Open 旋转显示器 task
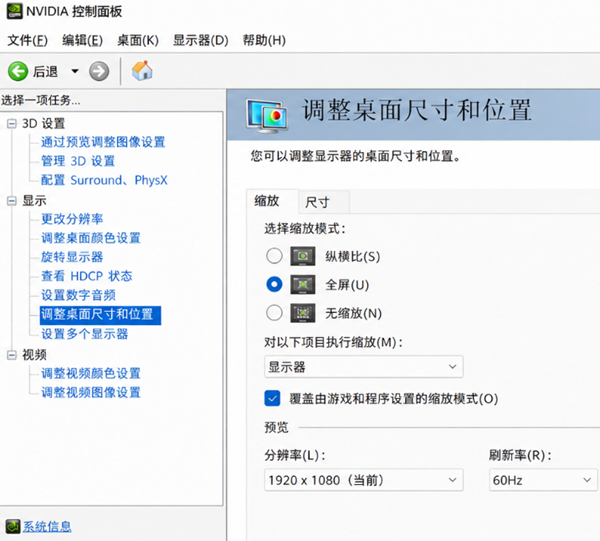Screen dimensions: 600x541 point(72,257)
